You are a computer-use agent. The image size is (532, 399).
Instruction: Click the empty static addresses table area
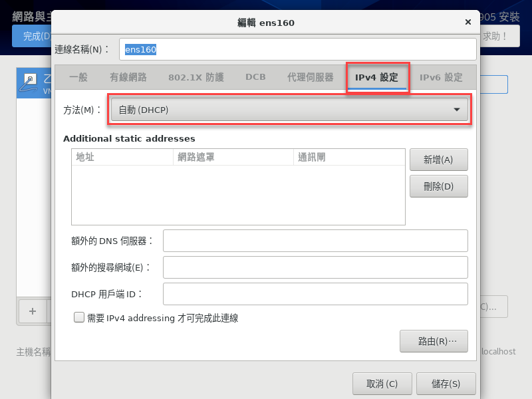238,195
